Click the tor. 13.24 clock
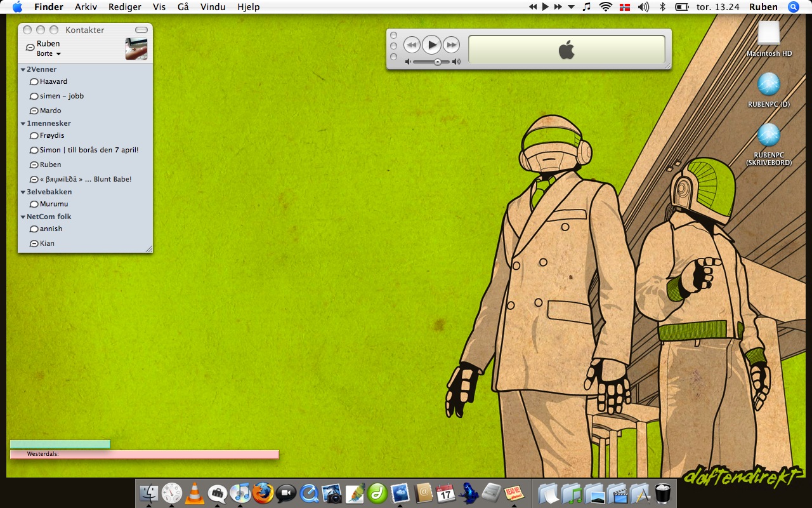The image size is (812, 508). tap(719, 7)
